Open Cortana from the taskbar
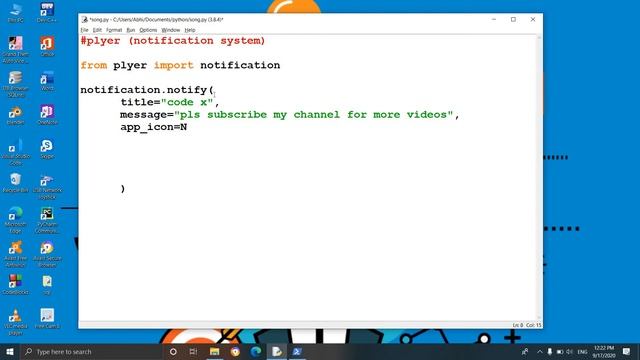Image resolution: width=640 pixels, height=360 pixels. [x=173, y=351]
